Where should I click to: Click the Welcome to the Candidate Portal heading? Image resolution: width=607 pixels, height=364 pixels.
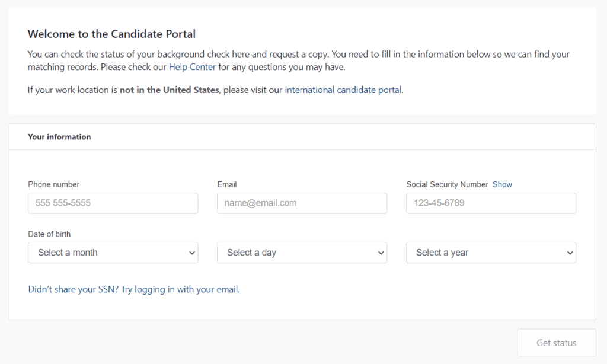111,34
